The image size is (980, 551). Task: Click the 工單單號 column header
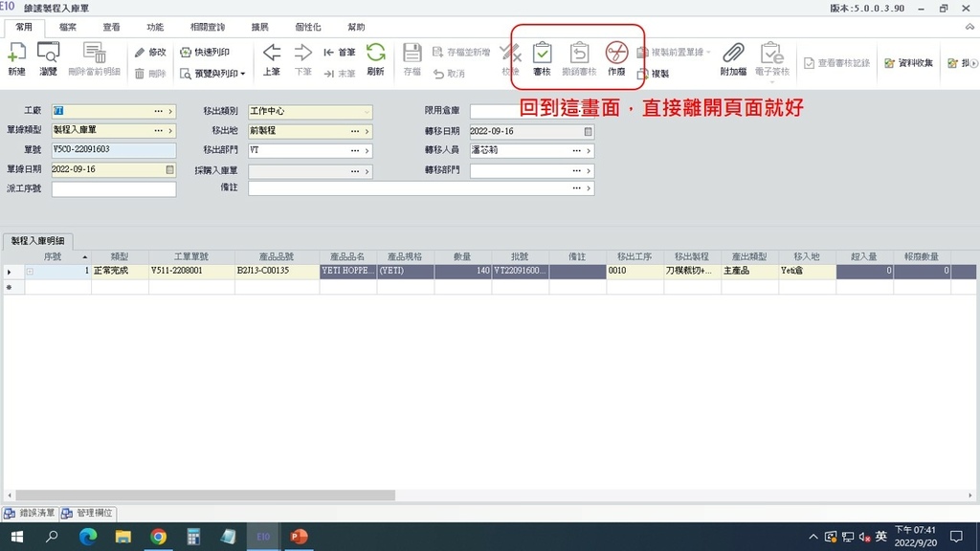(x=191, y=256)
